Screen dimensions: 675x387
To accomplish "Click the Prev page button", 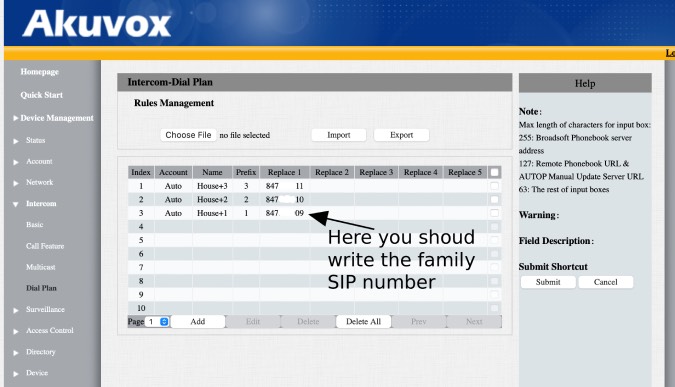I will click(418, 322).
